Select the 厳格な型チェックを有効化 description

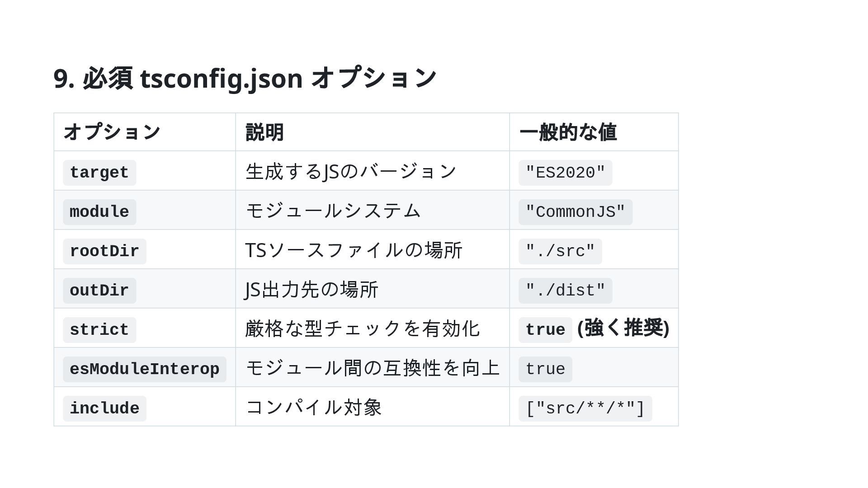point(362,328)
